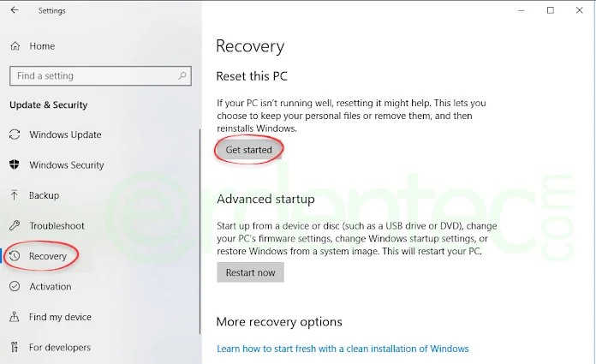Screen dimensions: 596x364
Task: Click the Find a setting search field
Action: [x=100, y=75]
